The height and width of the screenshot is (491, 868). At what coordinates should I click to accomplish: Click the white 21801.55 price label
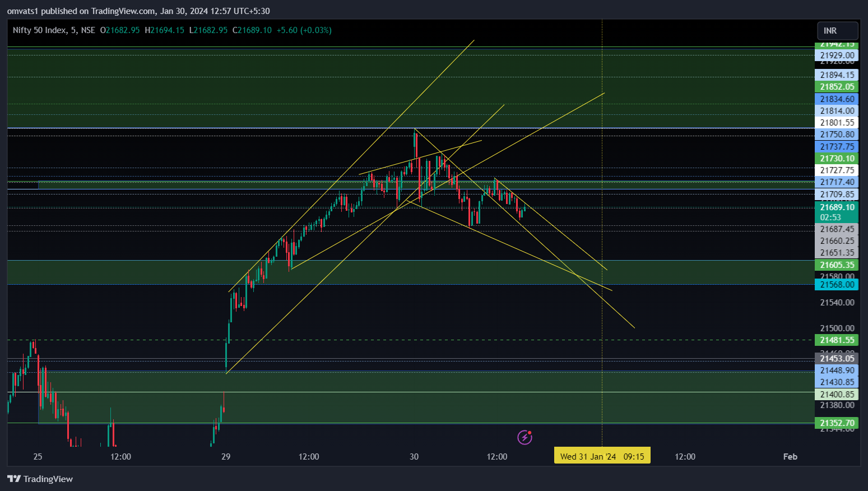point(836,122)
